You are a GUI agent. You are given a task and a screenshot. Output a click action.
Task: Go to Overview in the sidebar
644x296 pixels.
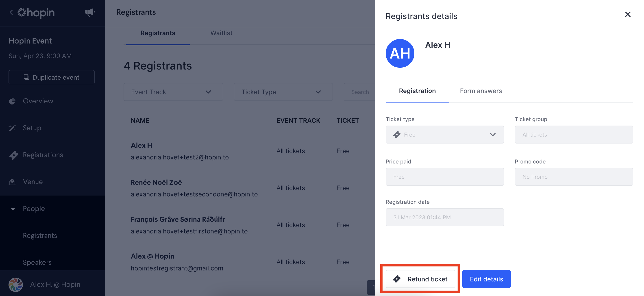pyautogui.click(x=38, y=101)
